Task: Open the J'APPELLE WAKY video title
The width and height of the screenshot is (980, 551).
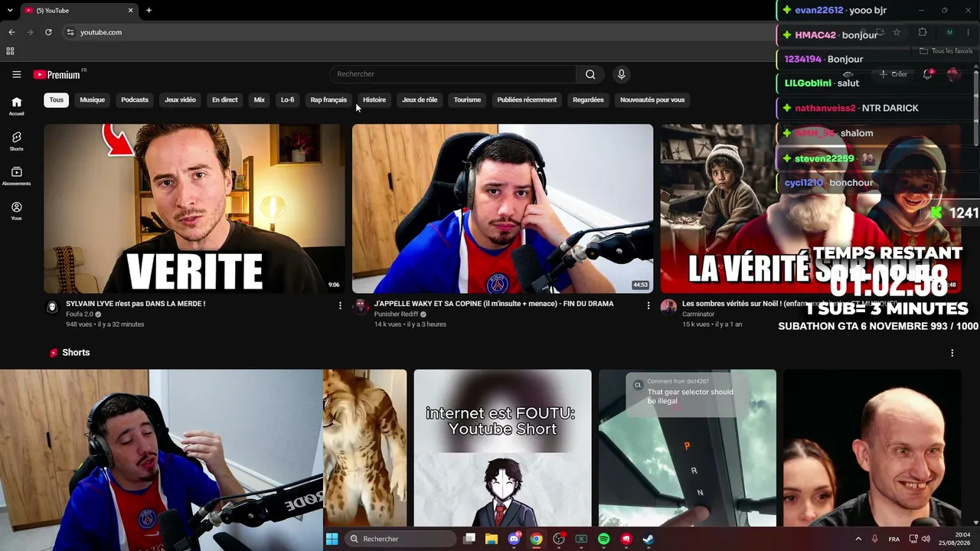Action: 494,304
